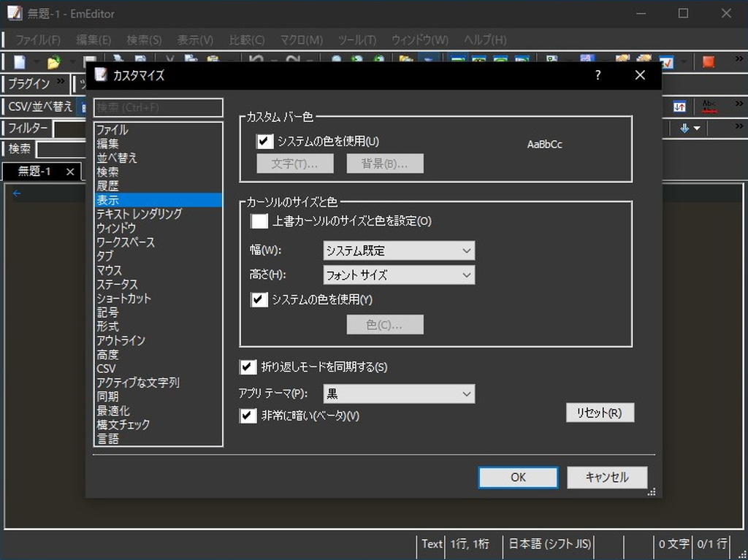Uncheck システムの色を使用 under カスタム バー色
Viewport: 748px width, 560px height.
264,142
